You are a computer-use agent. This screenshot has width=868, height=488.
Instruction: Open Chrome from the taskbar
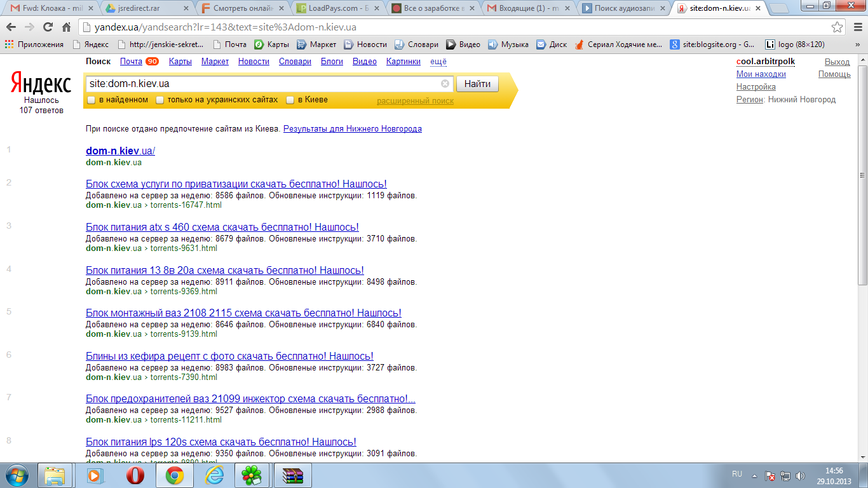click(175, 475)
